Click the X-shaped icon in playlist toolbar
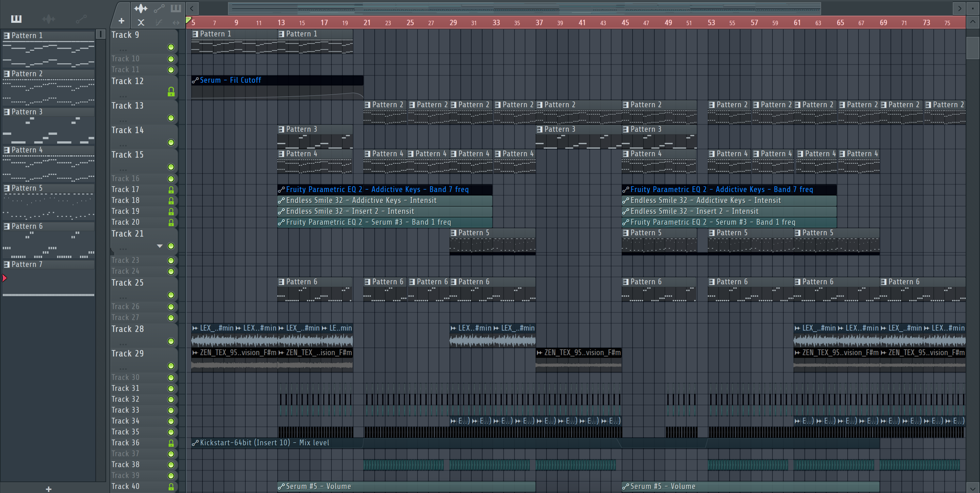 (x=141, y=22)
